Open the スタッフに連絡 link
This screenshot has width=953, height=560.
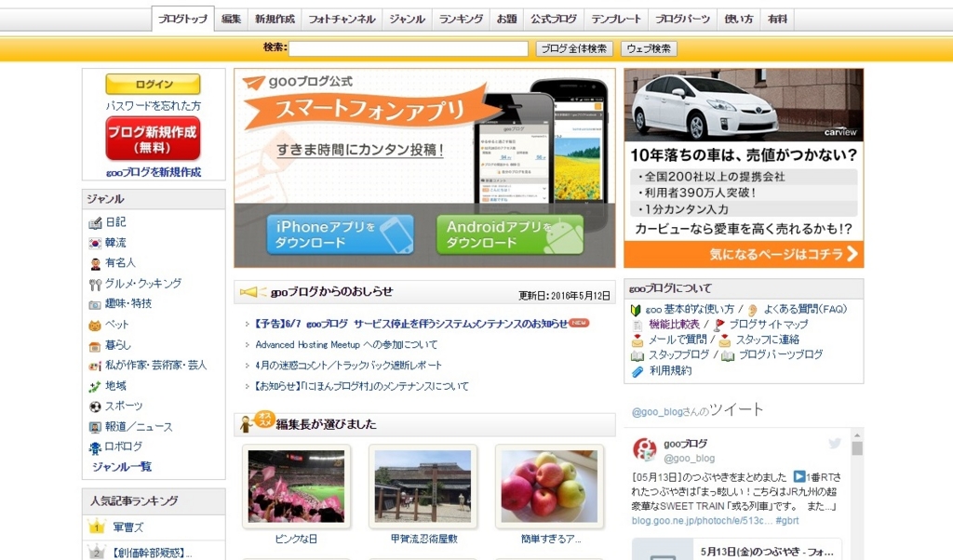tap(767, 340)
